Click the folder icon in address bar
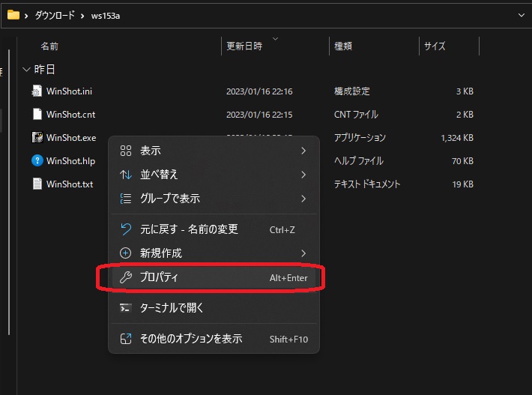Screen dimensions: 532x395 click(x=13, y=15)
